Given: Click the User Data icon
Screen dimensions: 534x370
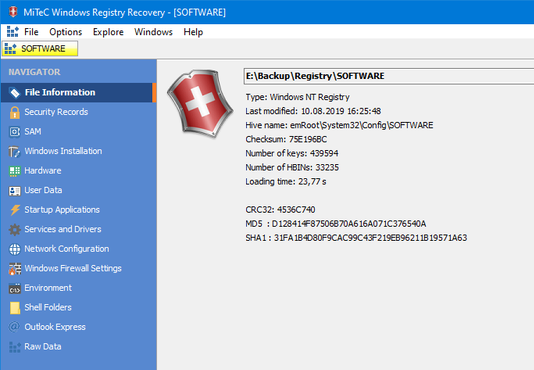Looking at the screenshot, I should pyautogui.click(x=15, y=190).
